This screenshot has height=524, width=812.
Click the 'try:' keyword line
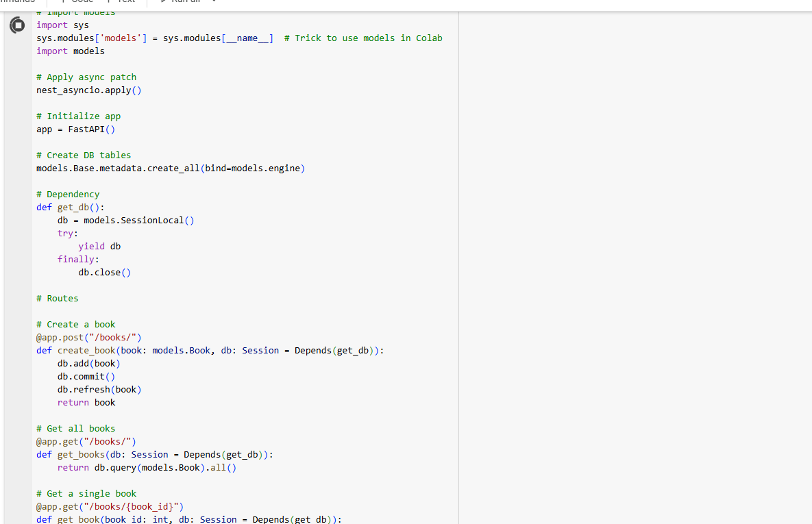tap(68, 234)
